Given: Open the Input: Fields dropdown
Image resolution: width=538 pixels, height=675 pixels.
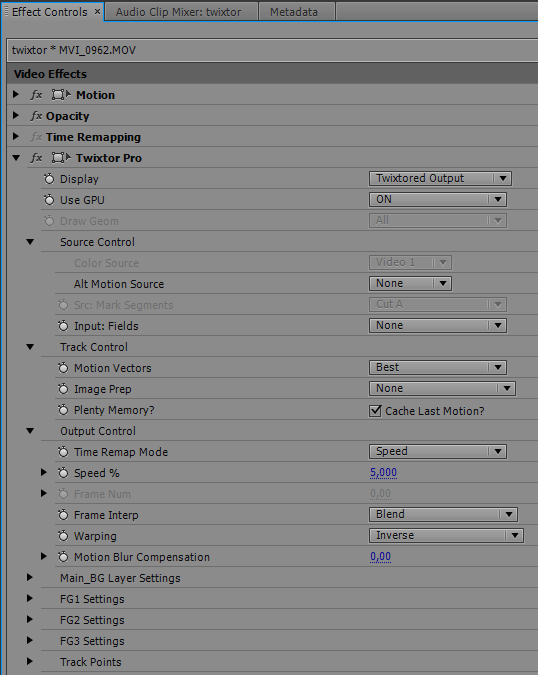Looking at the screenshot, I should [438, 325].
